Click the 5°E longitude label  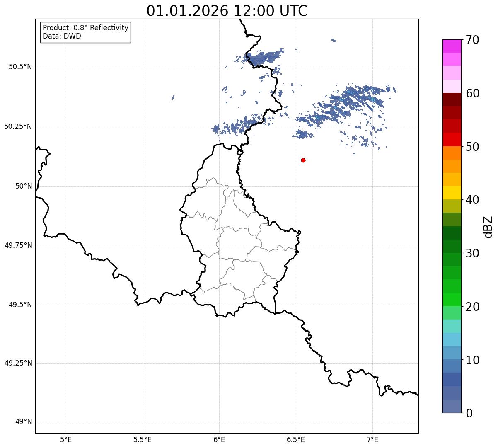(x=66, y=439)
